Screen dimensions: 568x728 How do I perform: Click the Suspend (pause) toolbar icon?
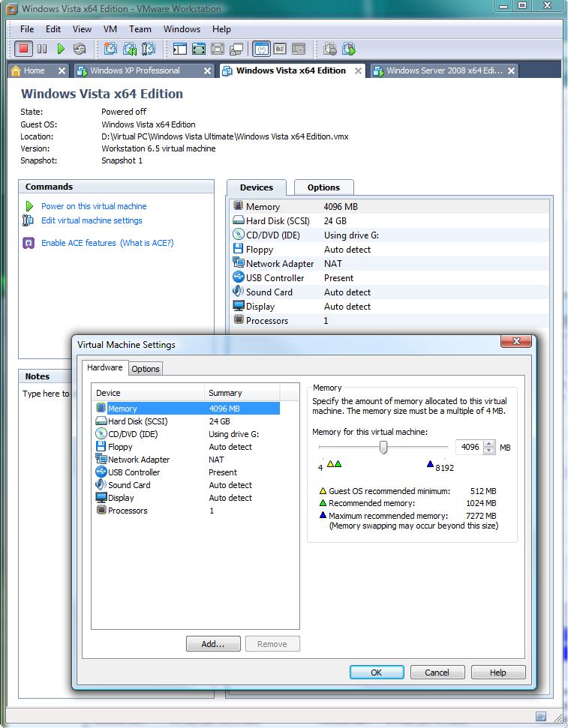[42, 49]
